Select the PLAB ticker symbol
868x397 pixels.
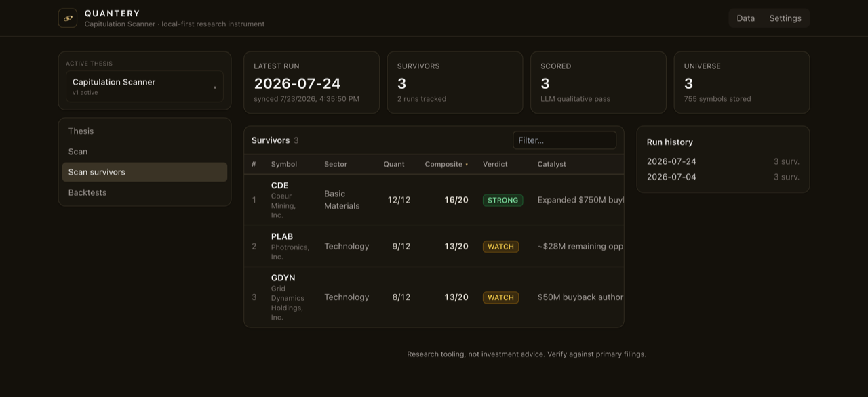click(282, 236)
